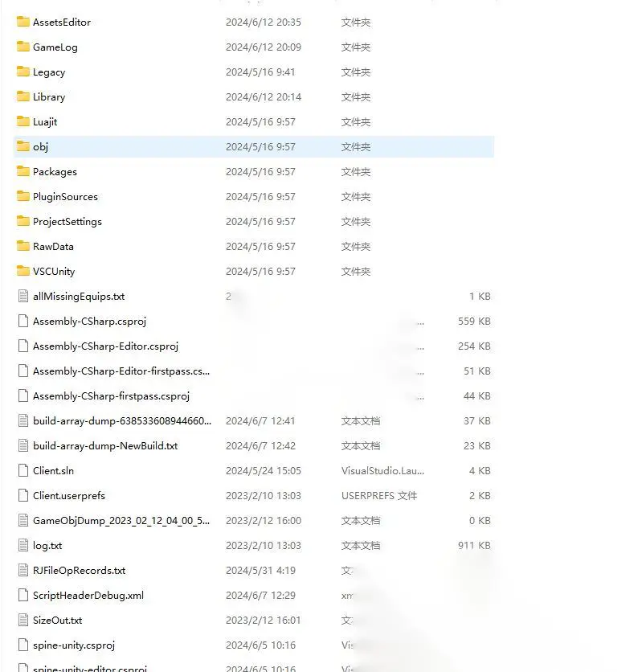The width and height of the screenshot is (642, 672).
Task: Click the Assembly-CSharp-firstpass.csproj file icon
Action: 23,395
